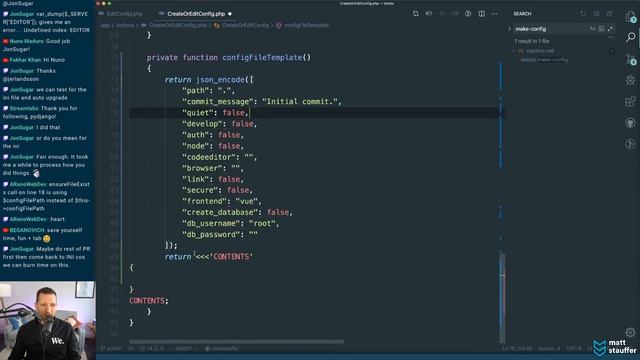This screenshot has width=640, height=360.
Task: Click the unsaved dot on CreateOrEditConfig.php tab
Action: (230, 14)
